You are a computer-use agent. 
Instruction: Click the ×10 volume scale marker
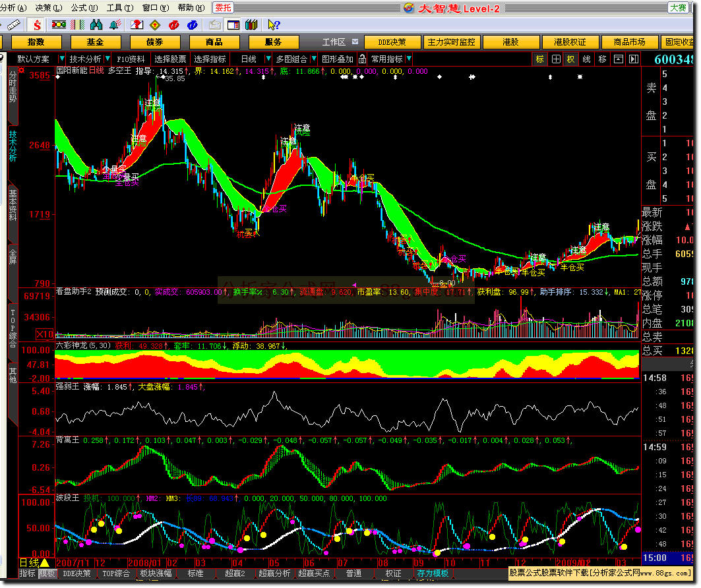click(x=45, y=334)
